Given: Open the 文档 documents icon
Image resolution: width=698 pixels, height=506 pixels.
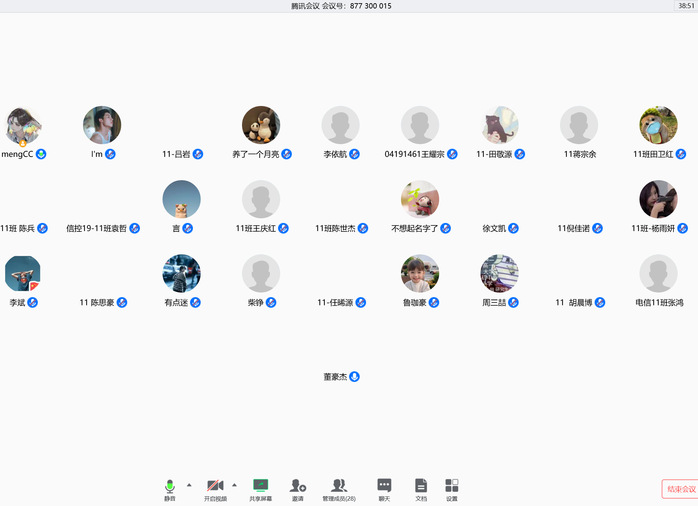Looking at the screenshot, I should coord(421,486).
